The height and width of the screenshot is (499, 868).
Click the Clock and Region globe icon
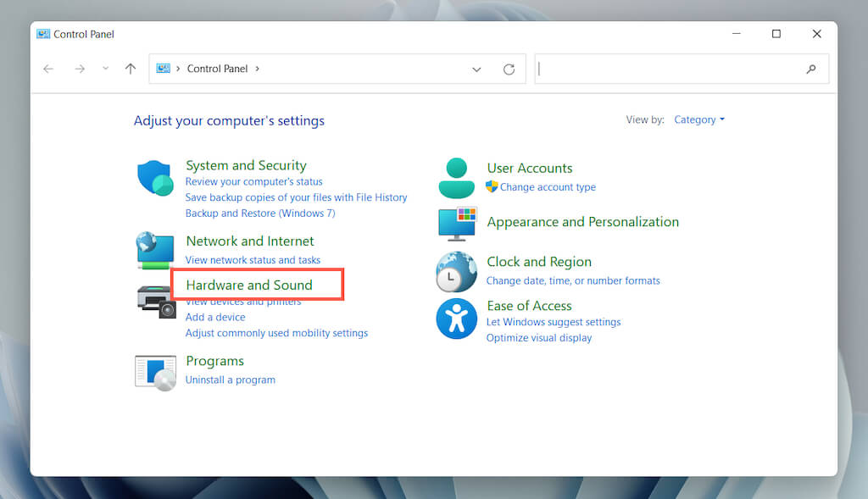[x=456, y=271]
